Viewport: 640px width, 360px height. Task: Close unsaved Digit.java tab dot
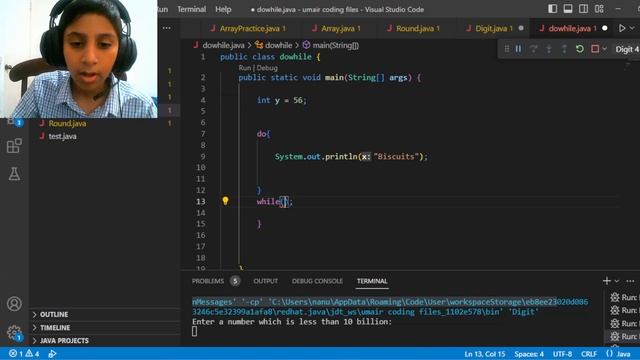pyautogui.click(x=521, y=28)
